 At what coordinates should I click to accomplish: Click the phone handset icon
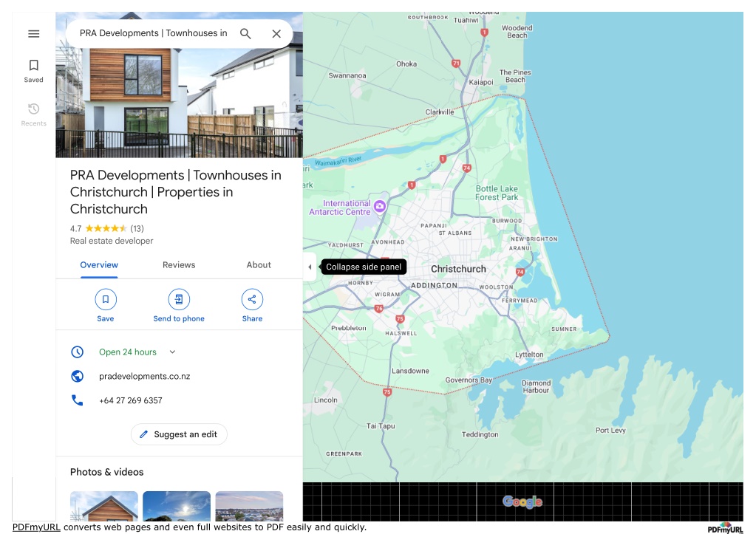77,400
